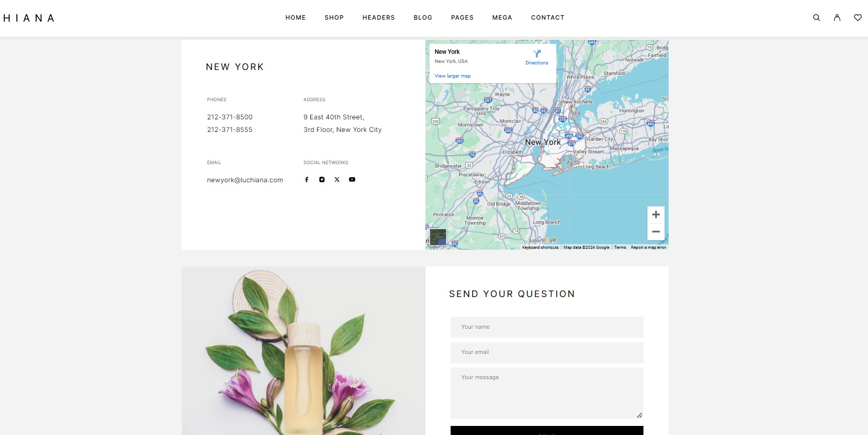Open the Pages menu item

point(462,18)
